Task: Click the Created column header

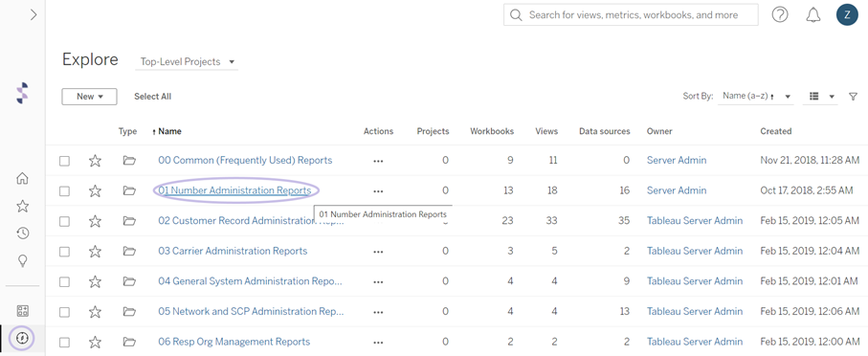Action: click(x=775, y=131)
